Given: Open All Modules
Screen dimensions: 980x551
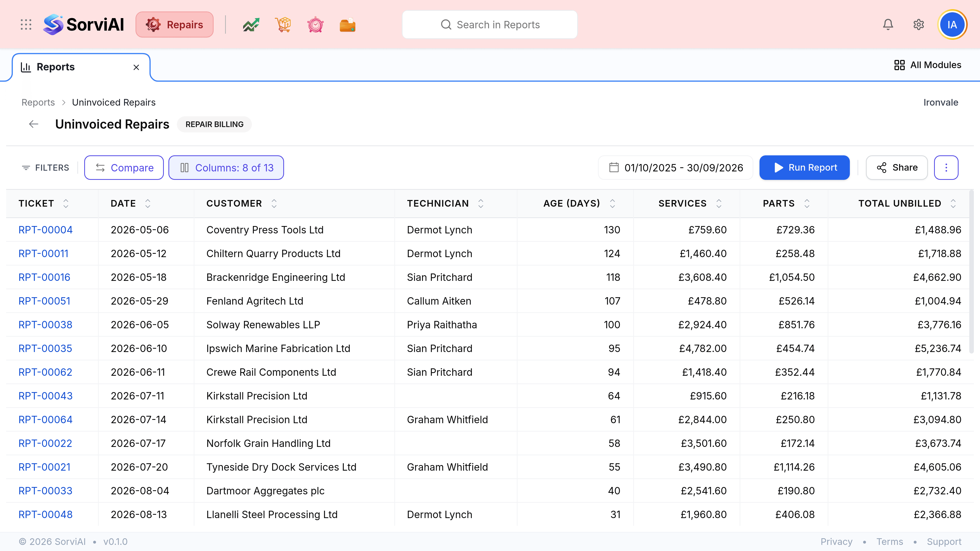Looking at the screenshot, I should coord(927,65).
